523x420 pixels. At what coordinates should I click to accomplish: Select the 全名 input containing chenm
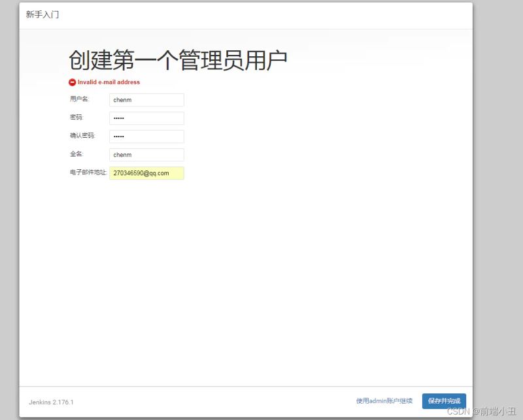click(146, 155)
